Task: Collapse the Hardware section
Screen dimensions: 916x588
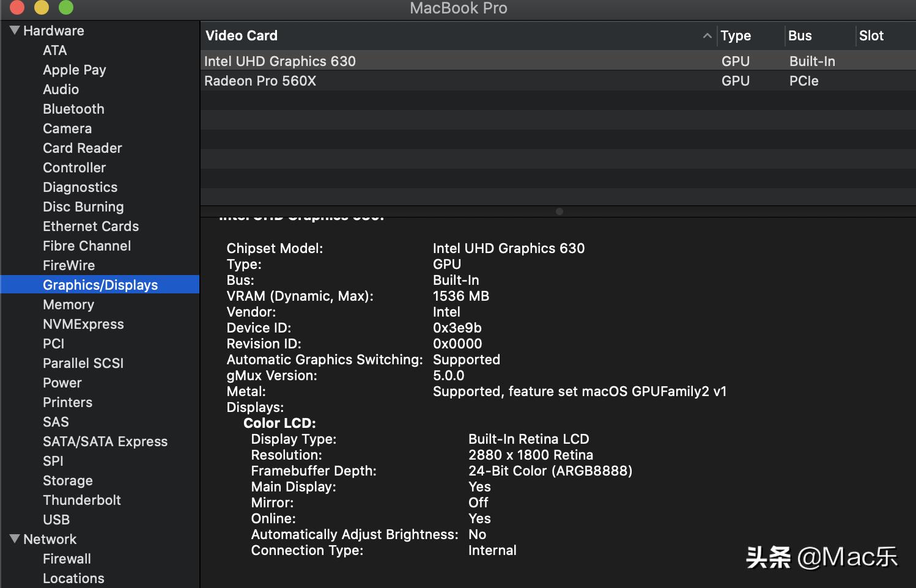Action: point(14,31)
